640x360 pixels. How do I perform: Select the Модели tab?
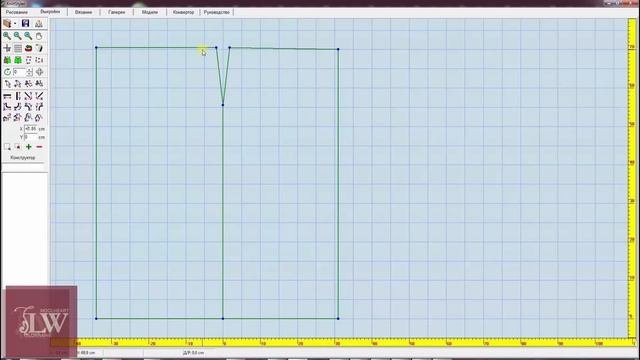(150, 12)
